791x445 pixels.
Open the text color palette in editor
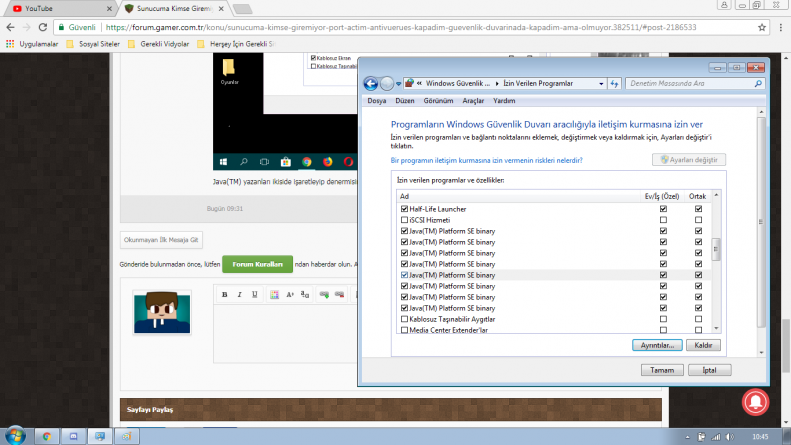(x=274, y=295)
